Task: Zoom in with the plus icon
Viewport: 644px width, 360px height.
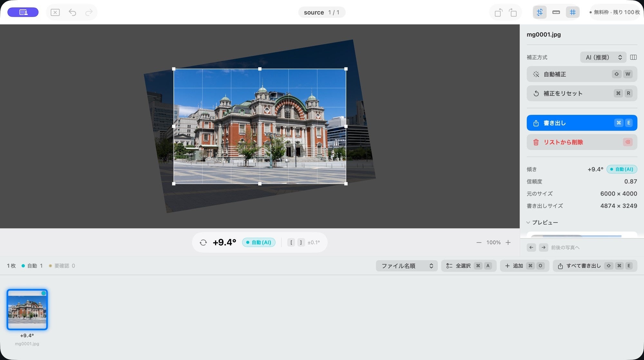Action: point(508,243)
